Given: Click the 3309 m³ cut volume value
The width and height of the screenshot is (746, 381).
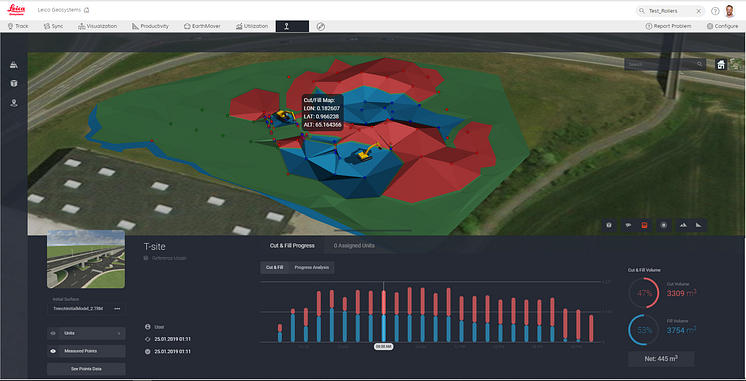Looking at the screenshot, I should 682,293.
